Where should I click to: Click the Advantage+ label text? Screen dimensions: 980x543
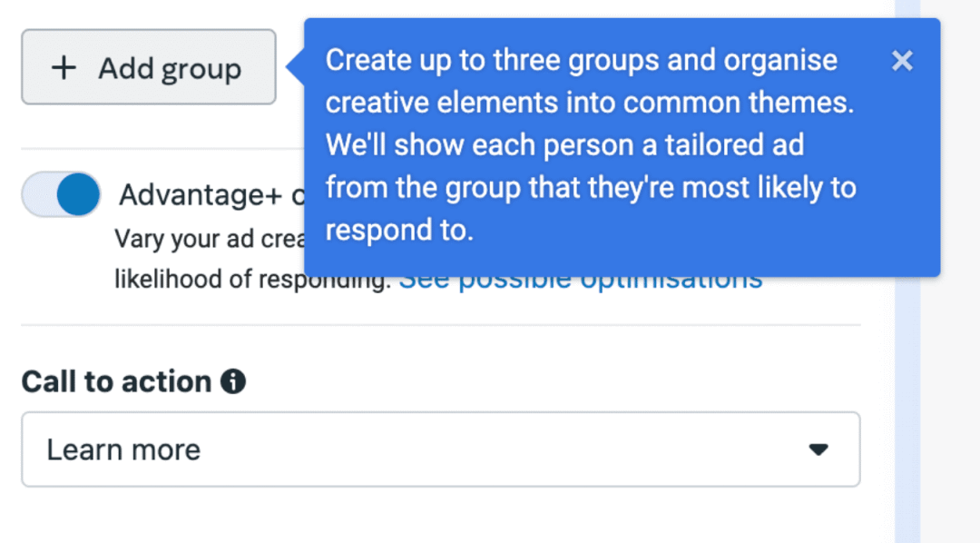[x=211, y=194]
